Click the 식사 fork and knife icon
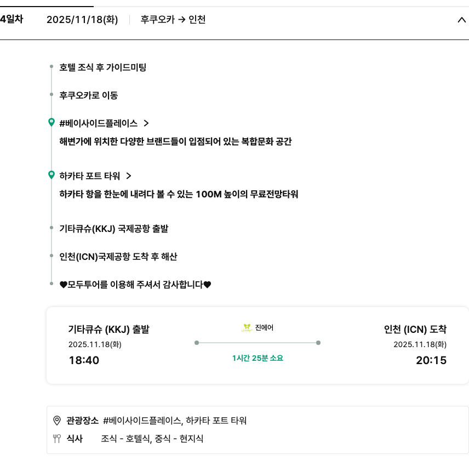This screenshot has width=469, height=476. click(x=56, y=438)
